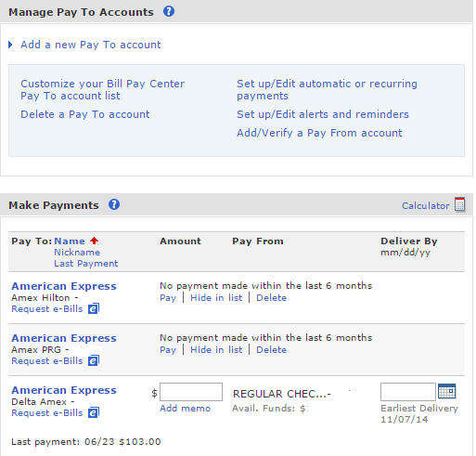This screenshot has width=476, height=456.
Task: Click the Deliver By column header
Action: [x=409, y=241]
